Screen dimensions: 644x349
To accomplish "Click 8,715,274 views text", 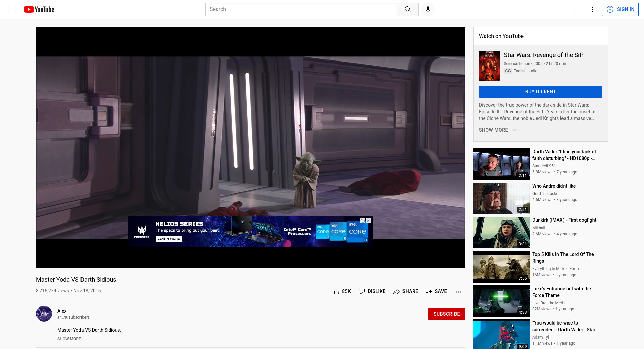I will tap(52, 291).
